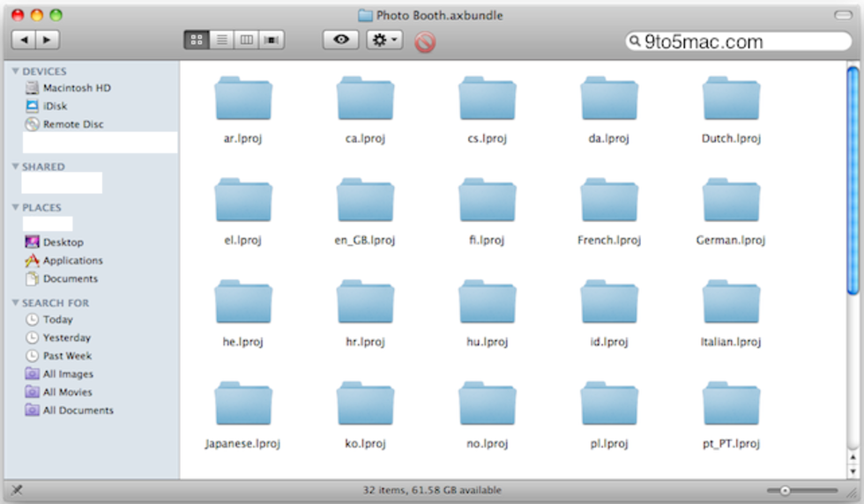Switch to list view mode
This screenshot has width=864, height=504.
221,40
